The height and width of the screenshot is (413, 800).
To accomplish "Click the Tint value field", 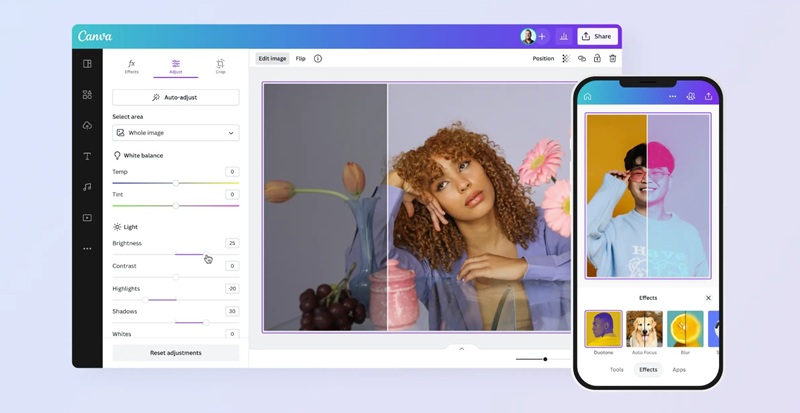I will (x=232, y=195).
